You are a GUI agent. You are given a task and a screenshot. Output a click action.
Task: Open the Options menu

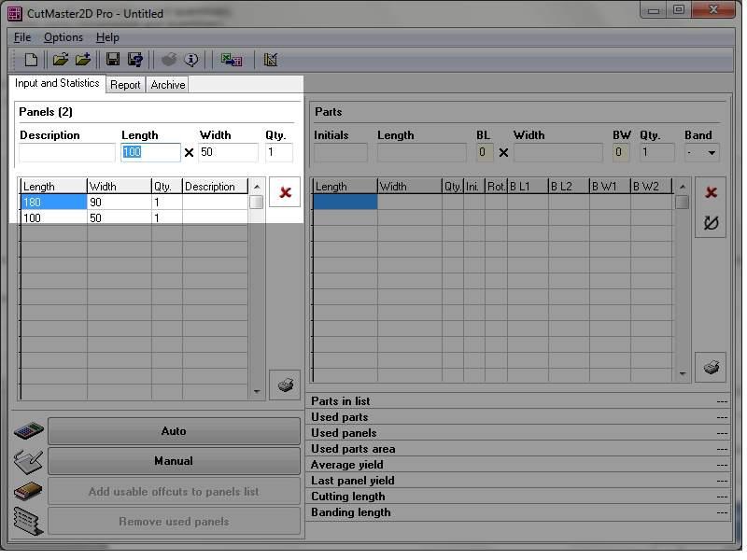click(63, 37)
